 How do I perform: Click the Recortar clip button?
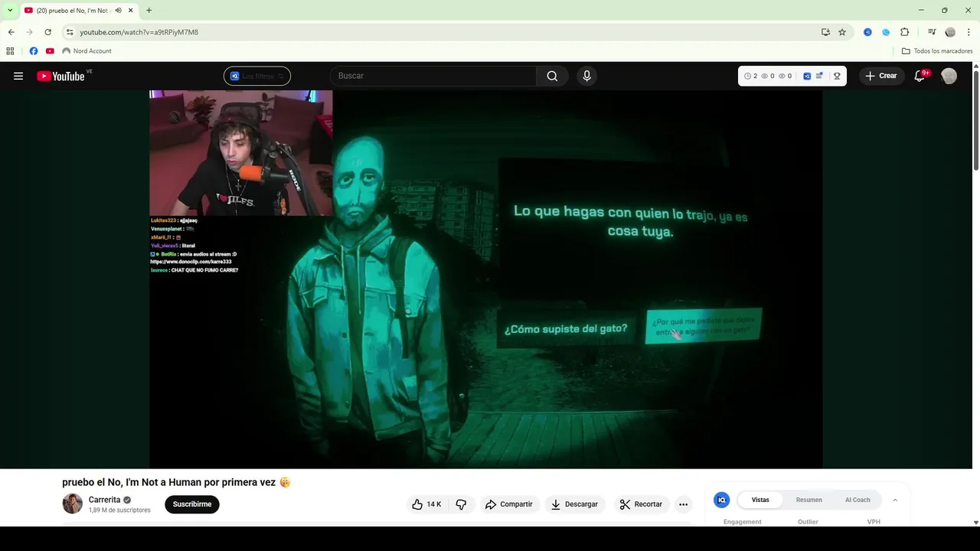point(641,504)
